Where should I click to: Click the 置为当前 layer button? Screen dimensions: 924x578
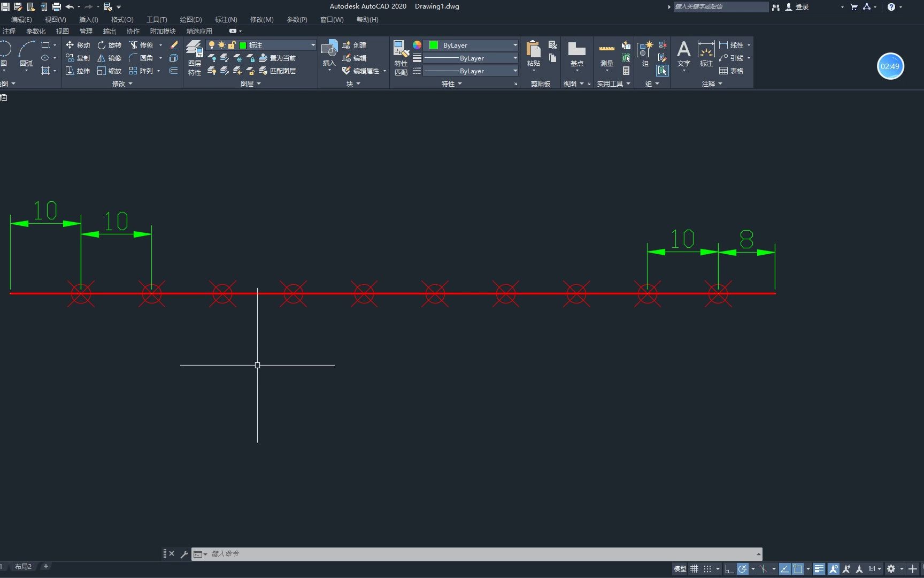pos(277,58)
